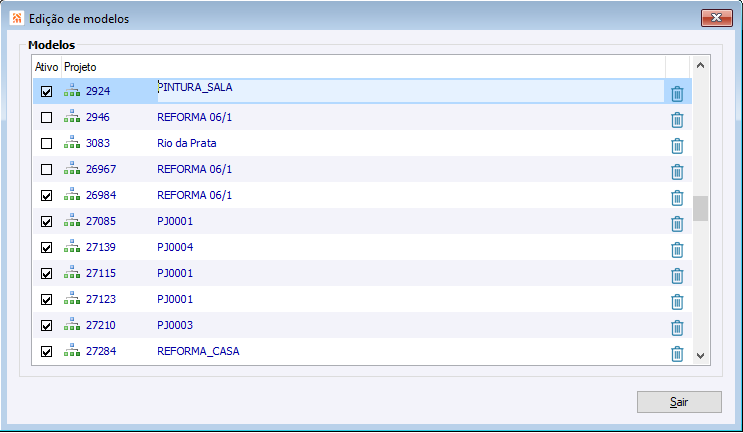Click trash icon for project 27210 PJ0003

677,328
